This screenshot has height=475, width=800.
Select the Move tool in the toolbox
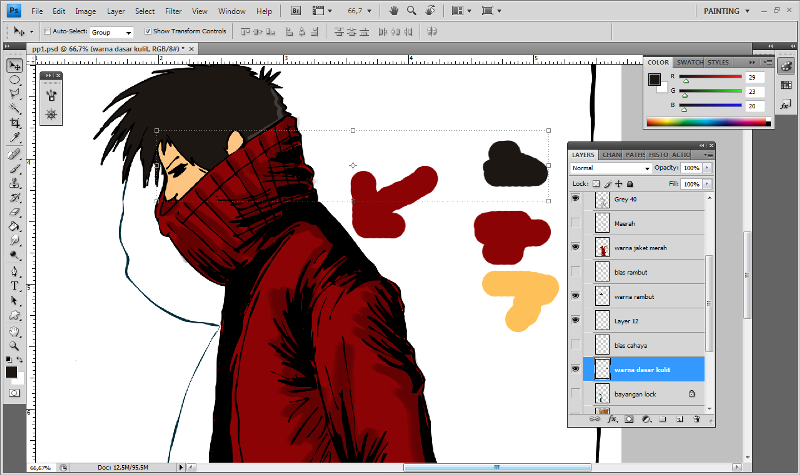[15, 65]
